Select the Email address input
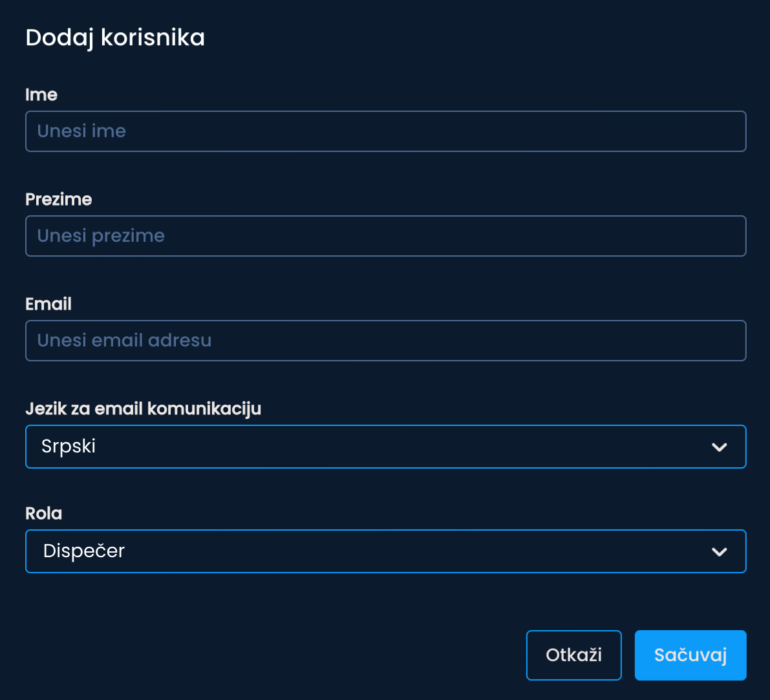The width and height of the screenshot is (770, 700). (x=385, y=341)
